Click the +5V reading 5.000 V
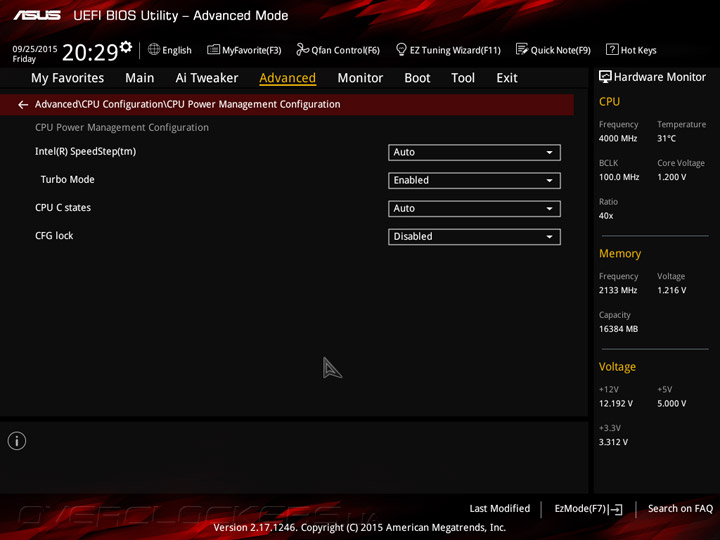Screen dimensions: 720x540 coord(671,403)
